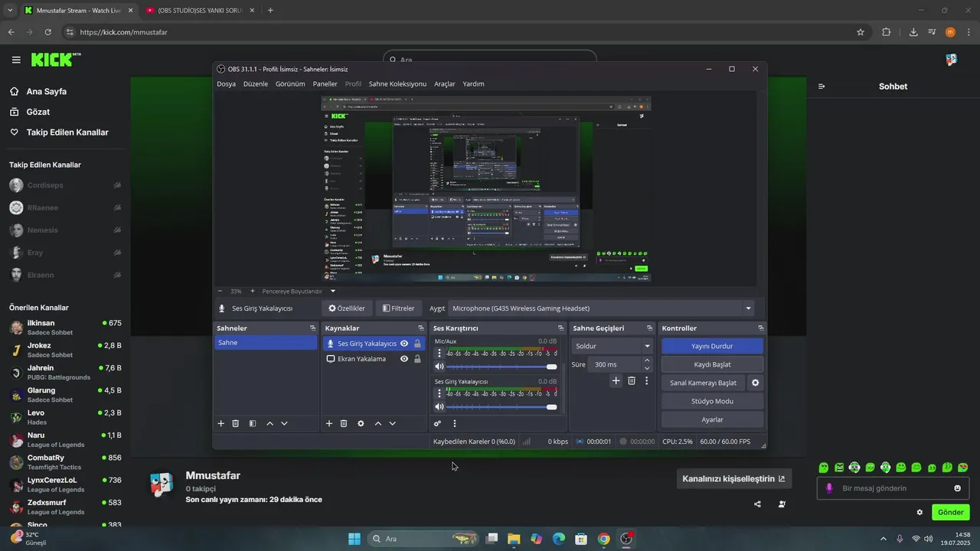980x551 pixels.
Task: Open Mic/Aux channel options three-dot menu
Action: [439, 353]
